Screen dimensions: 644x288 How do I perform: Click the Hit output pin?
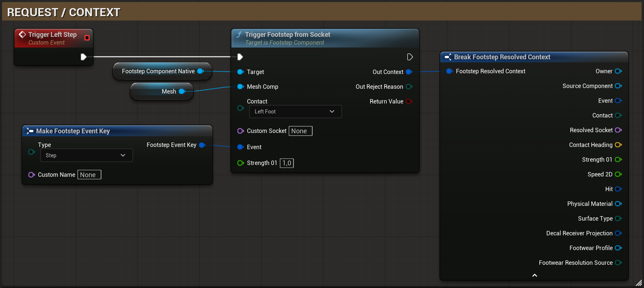(619, 189)
